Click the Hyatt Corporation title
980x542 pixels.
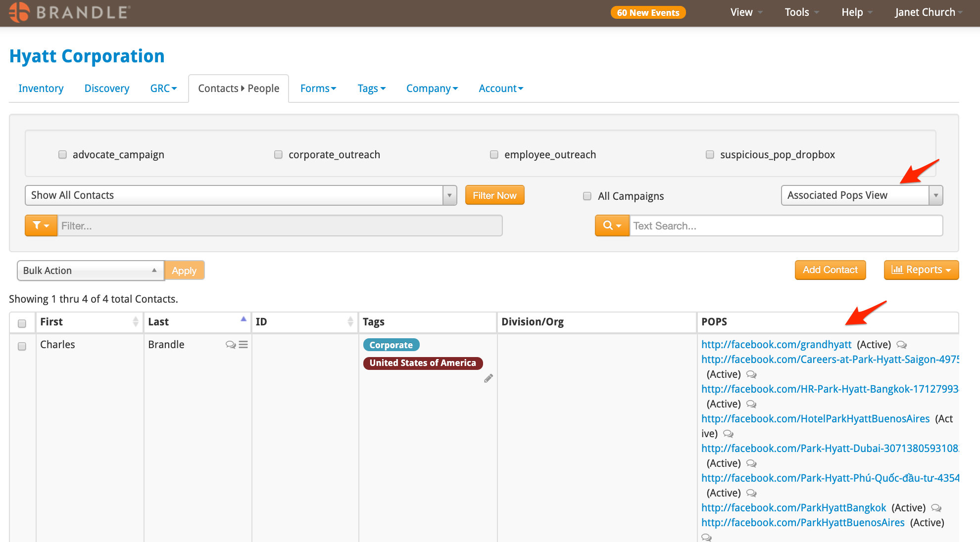coord(87,56)
